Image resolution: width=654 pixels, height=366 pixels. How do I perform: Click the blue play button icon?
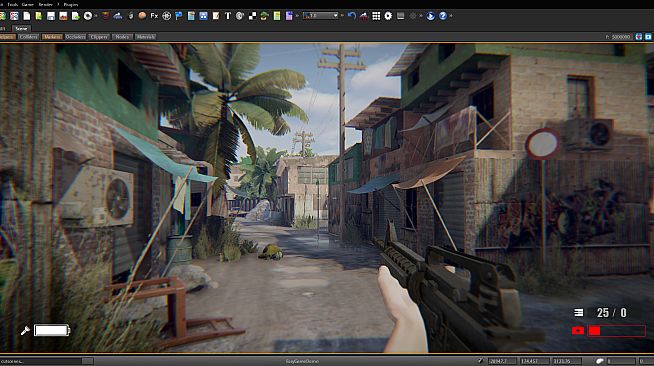(x=430, y=16)
